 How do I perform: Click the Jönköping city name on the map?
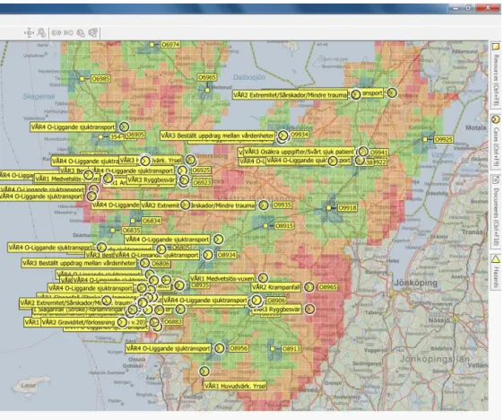(415, 283)
